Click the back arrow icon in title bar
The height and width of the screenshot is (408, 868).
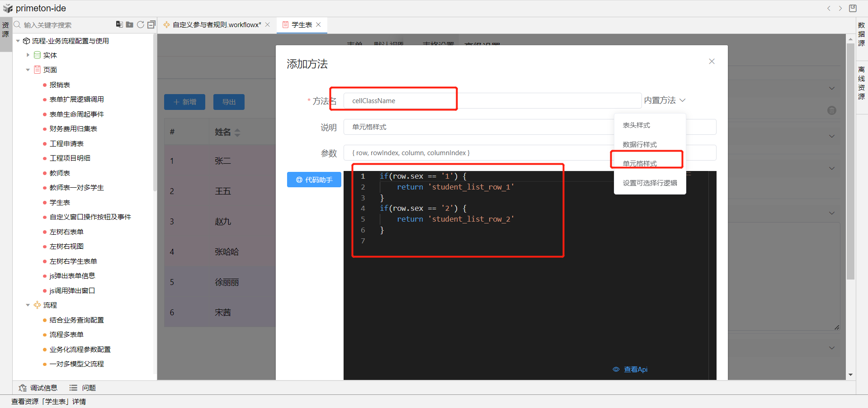(829, 8)
